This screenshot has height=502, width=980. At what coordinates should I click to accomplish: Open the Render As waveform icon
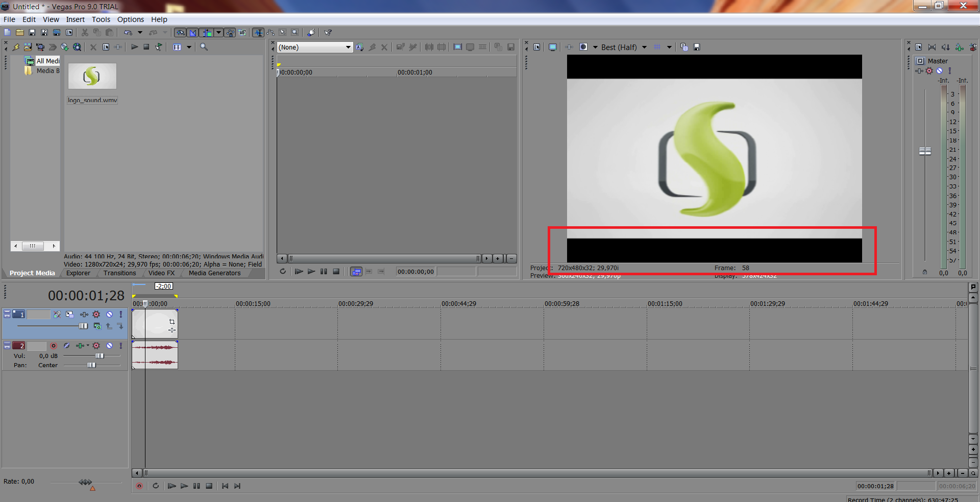pyautogui.click(x=57, y=33)
